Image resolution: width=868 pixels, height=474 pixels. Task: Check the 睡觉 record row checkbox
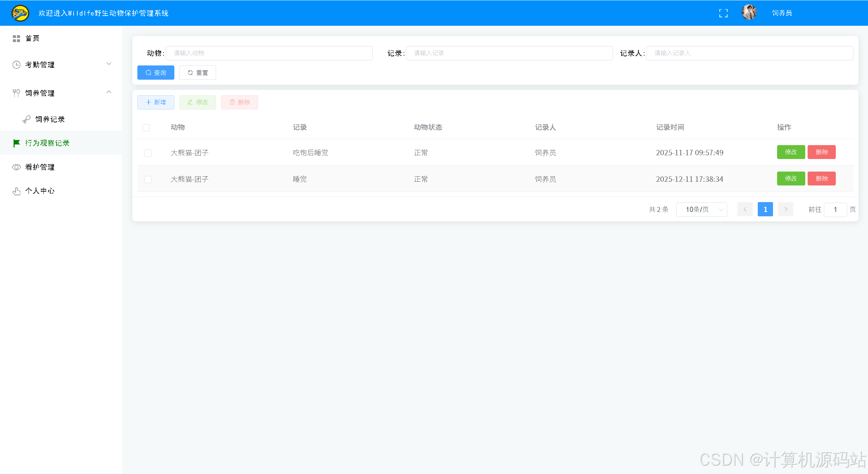148,179
